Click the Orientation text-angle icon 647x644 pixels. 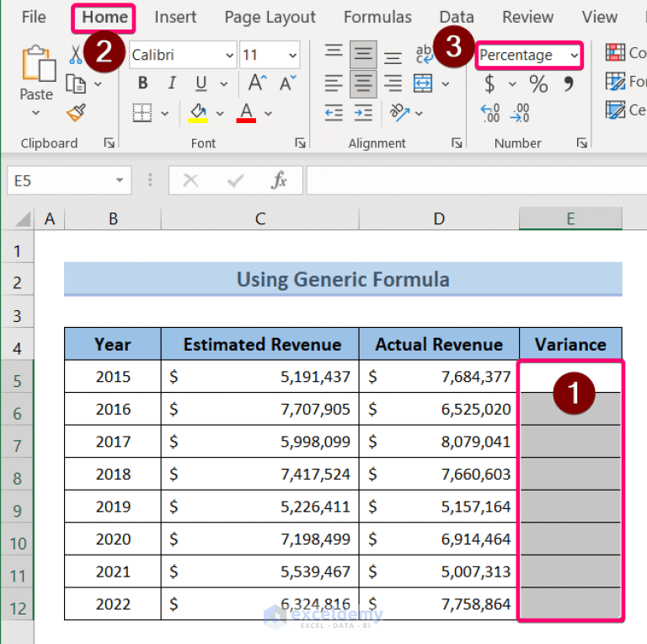399,113
